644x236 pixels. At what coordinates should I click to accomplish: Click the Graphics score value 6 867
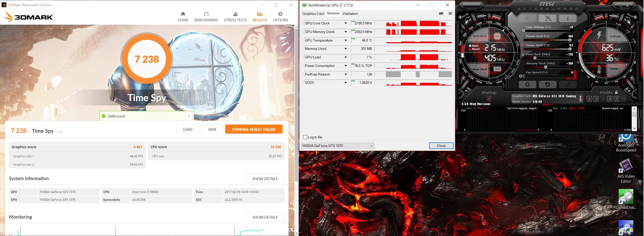(138, 147)
